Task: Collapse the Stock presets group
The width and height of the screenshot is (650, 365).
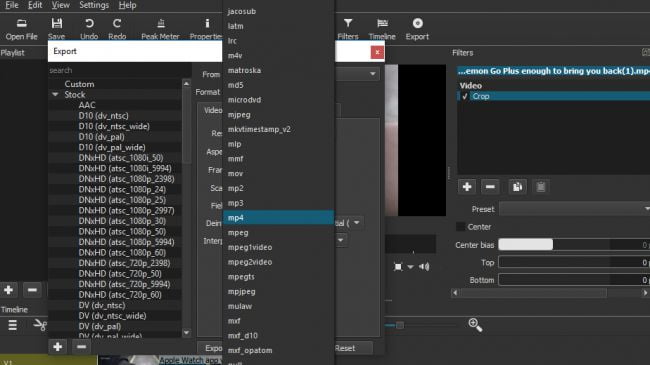Action: [55, 95]
